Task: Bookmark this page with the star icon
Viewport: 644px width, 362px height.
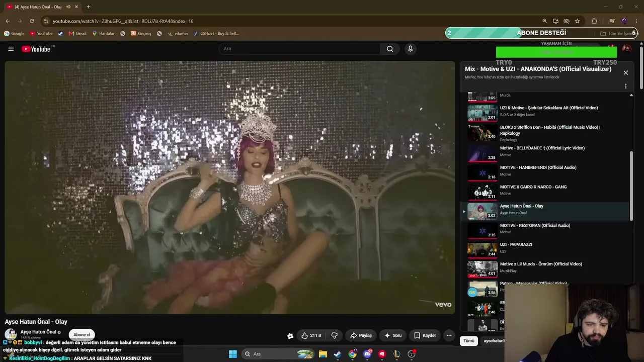Action: [x=577, y=21]
